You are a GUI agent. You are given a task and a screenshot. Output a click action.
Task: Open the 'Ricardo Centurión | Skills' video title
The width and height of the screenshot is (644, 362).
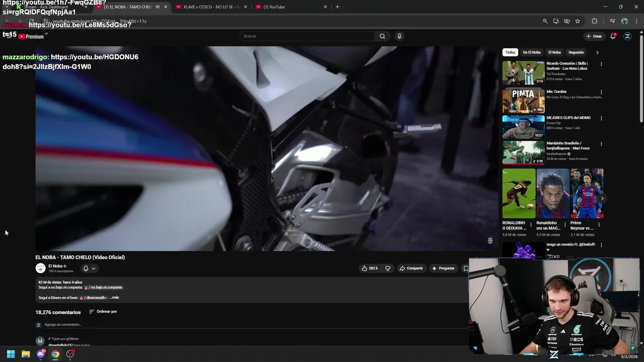pos(567,66)
